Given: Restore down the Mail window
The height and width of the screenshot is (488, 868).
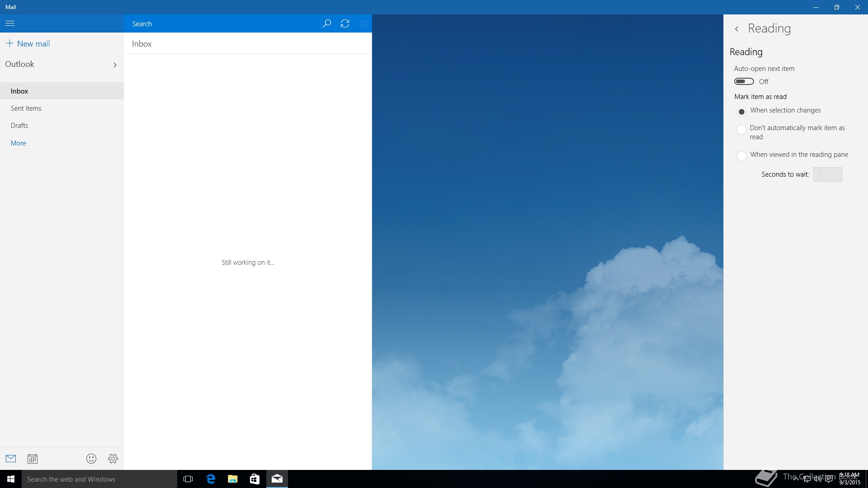Looking at the screenshot, I should coord(837,7).
